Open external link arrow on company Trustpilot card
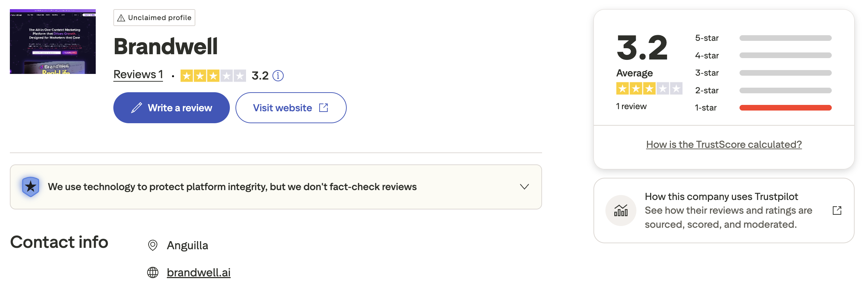868x295 pixels. pos(837,211)
